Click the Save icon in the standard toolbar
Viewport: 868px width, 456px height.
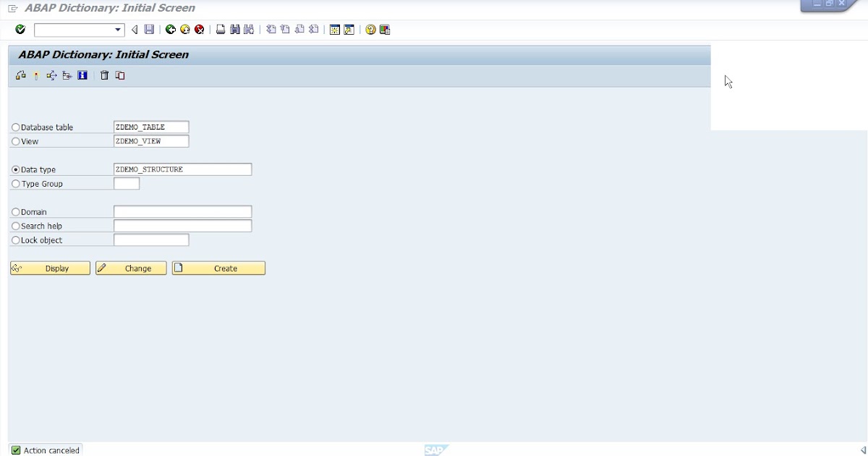(148, 30)
